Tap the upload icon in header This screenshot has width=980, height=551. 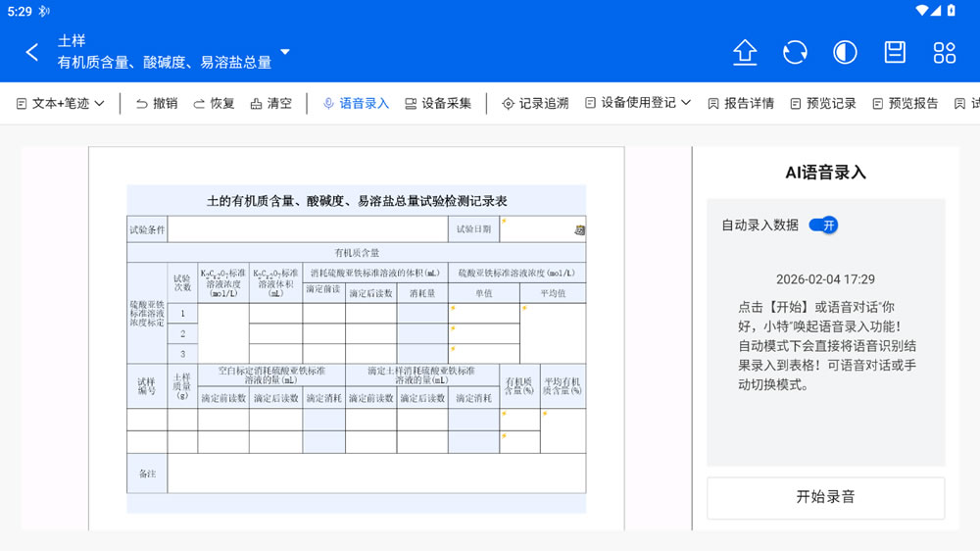[x=745, y=53]
